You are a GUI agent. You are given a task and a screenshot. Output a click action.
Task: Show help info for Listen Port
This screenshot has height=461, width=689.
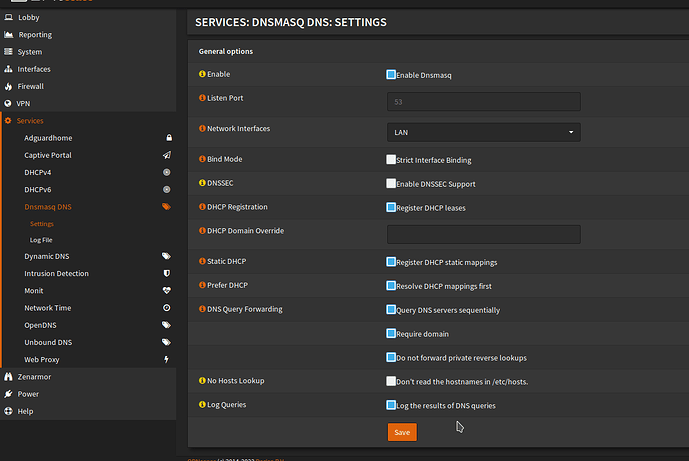pyautogui.click(x=202, y=98)
